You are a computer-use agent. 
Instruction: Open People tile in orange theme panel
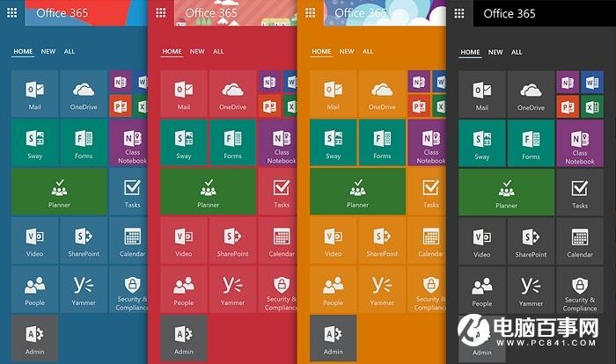[x=334, y=289]
